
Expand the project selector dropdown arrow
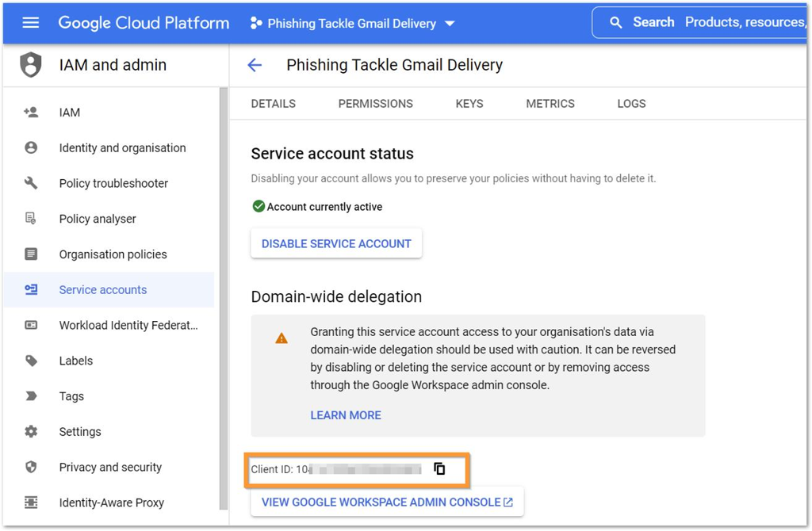coord(450,24)
